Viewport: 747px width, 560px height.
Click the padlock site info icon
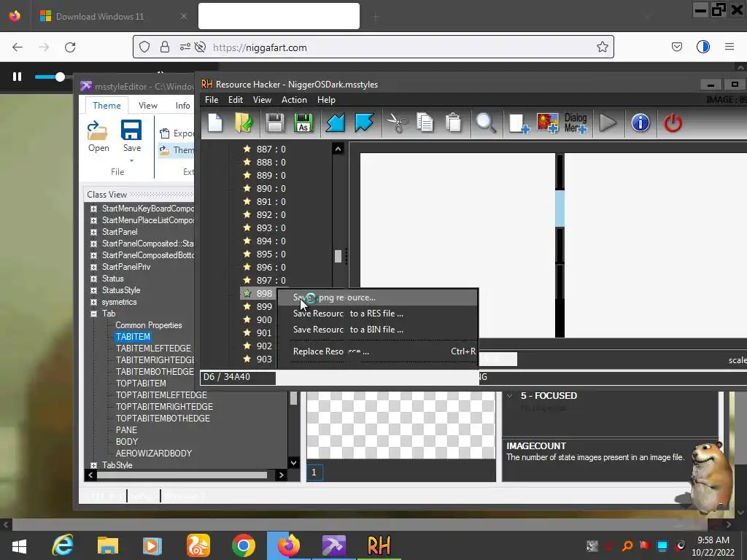point(165,47)
